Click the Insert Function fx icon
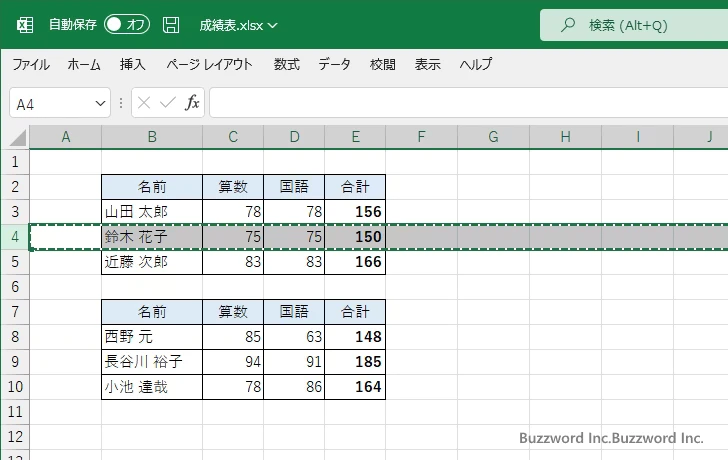 tap(192, 103)
